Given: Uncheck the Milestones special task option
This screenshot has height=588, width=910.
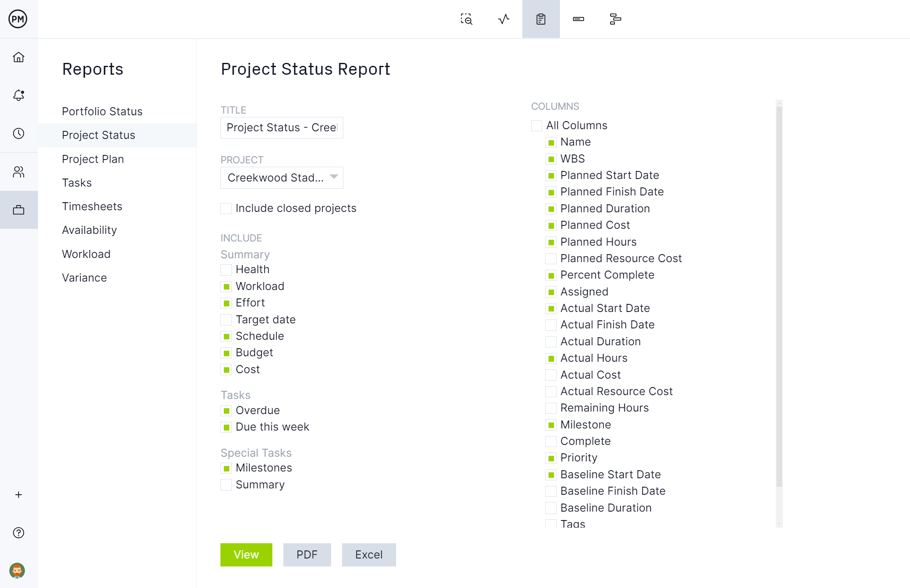Looking at the screenshot, I should point(226,468).
